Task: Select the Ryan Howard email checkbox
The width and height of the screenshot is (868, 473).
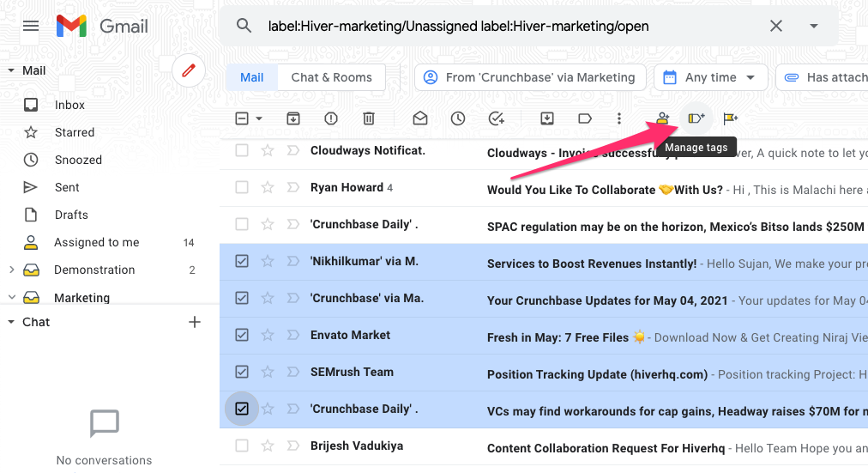Action: tap(242, 187)
